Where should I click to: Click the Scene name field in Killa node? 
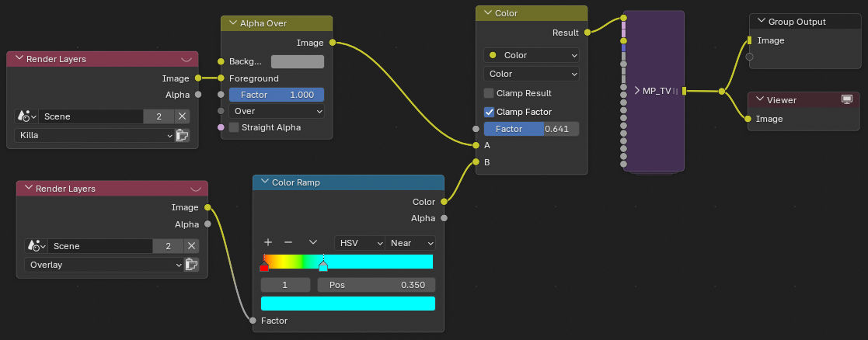[x=91, y=116]
